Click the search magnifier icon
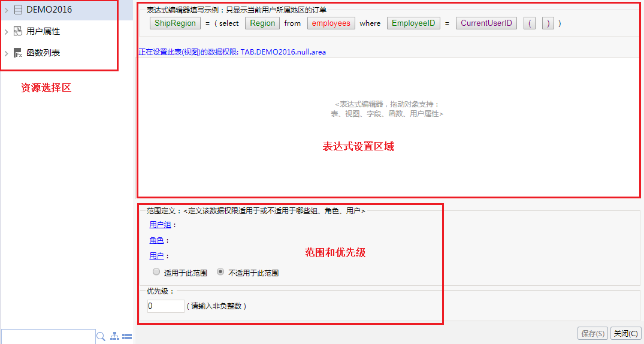This screenshot has height=344, width=644. (x=101, y=337)
